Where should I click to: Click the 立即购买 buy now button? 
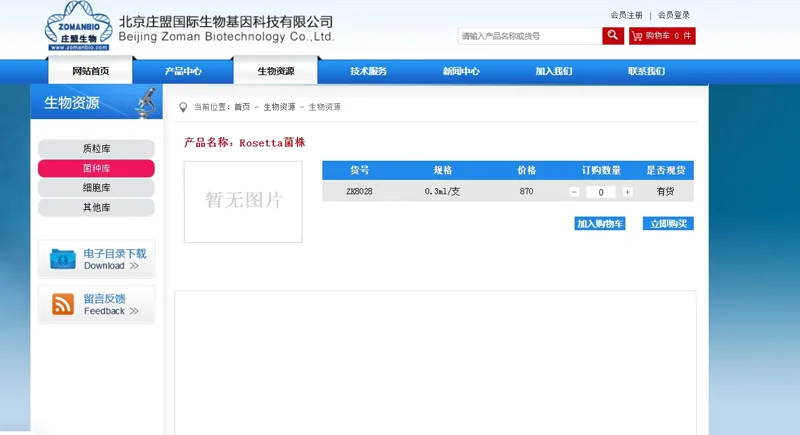668,223
